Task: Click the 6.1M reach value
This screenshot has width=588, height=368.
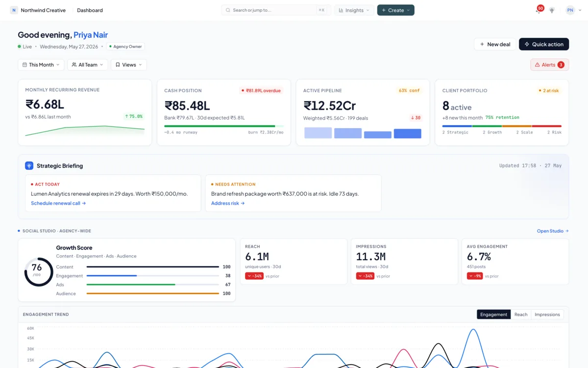Action: 257,257
